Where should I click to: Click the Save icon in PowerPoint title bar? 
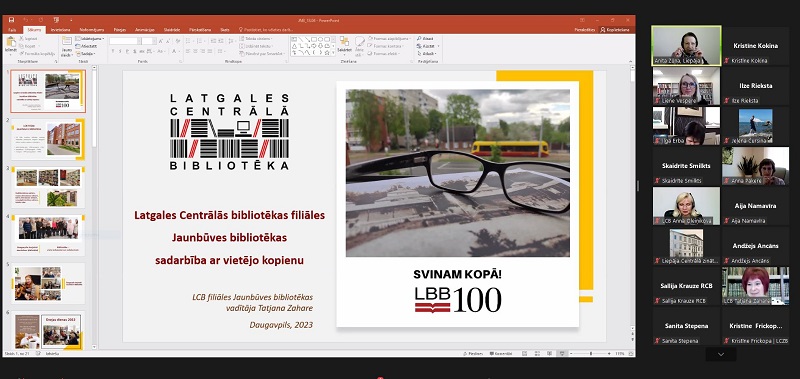(12, 20)
